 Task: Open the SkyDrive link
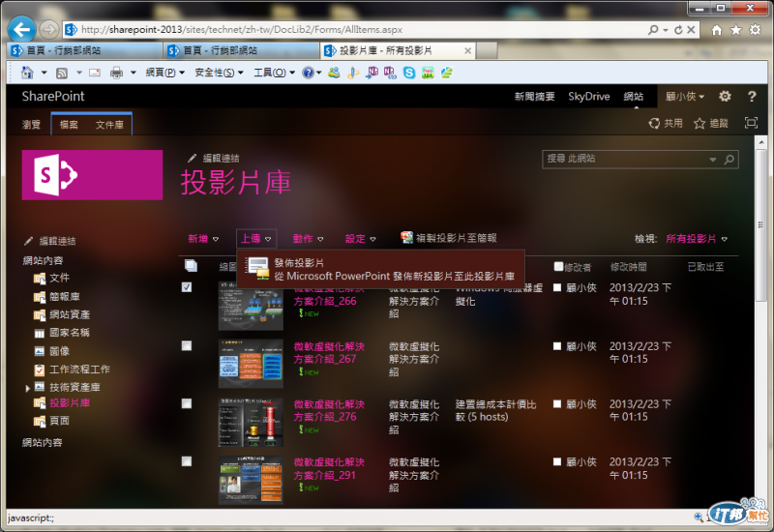click(x=589, y=96)
